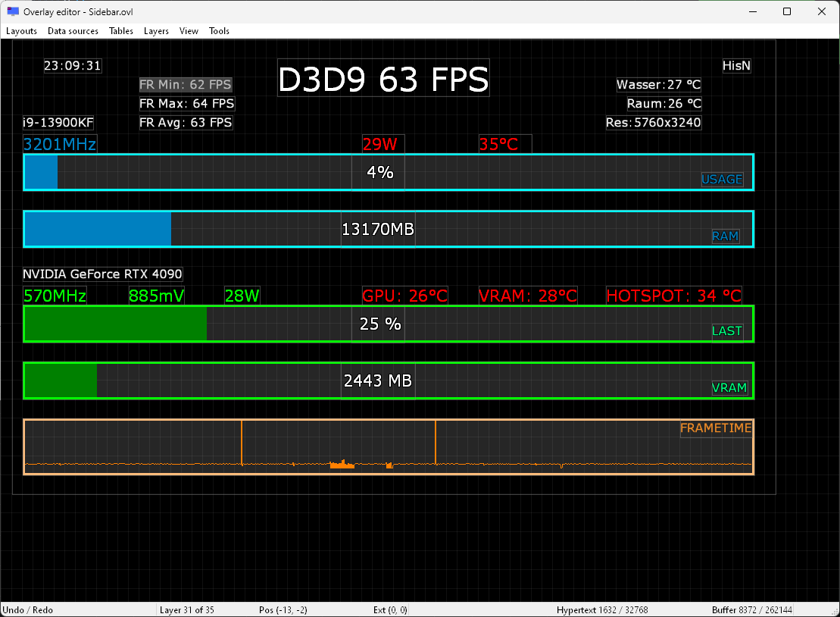The width and height of the screenshot is (840, 617).
Task: Open the Data sources menu
Action: [x=73, y=31]
